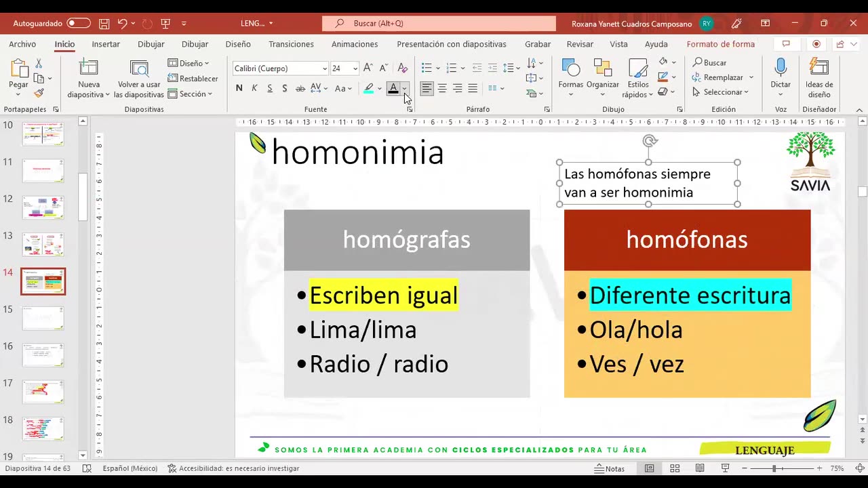Open the Diseño layout dropdown
868x488 pixels.
click(x=189, y=63)
